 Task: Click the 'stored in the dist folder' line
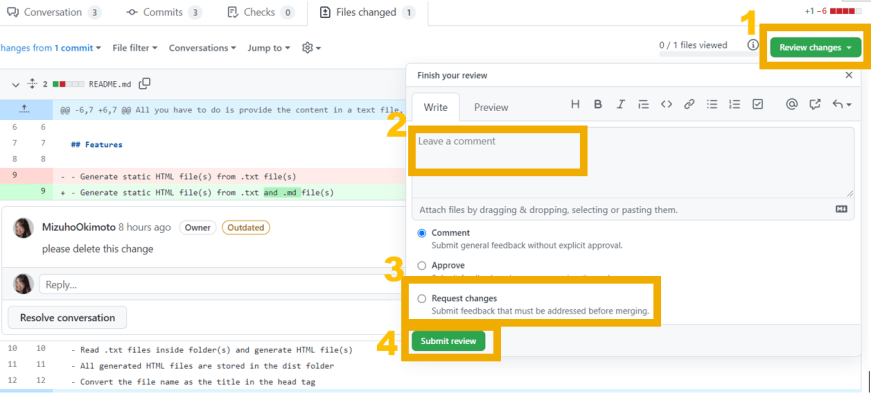203,366
